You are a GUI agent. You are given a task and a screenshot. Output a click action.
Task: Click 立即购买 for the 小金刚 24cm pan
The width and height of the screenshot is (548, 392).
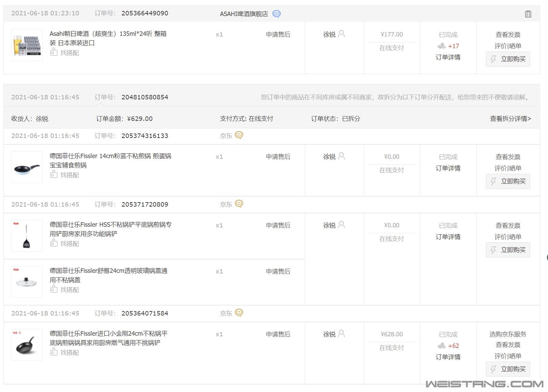tap(508, 369)
